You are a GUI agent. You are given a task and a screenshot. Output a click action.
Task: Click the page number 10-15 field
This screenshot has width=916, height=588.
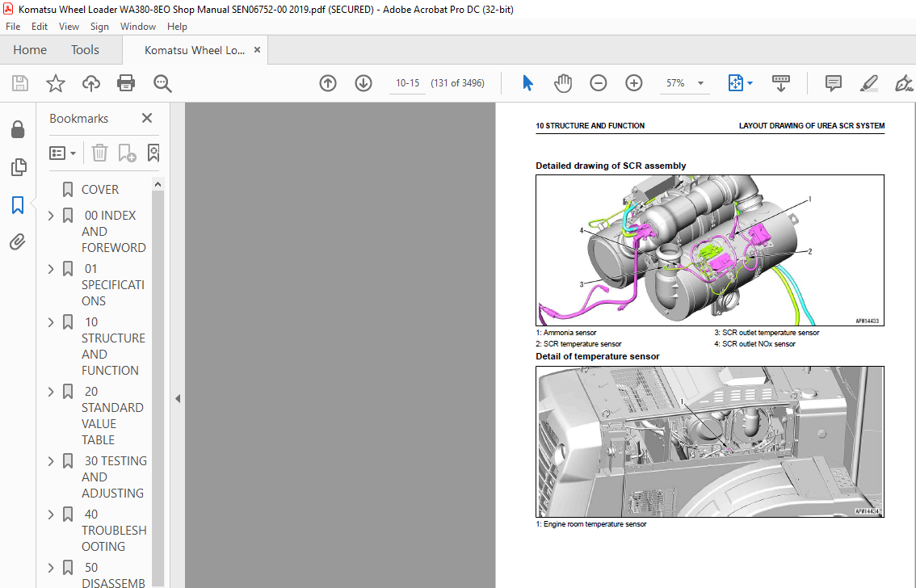(x=407, y=83)
